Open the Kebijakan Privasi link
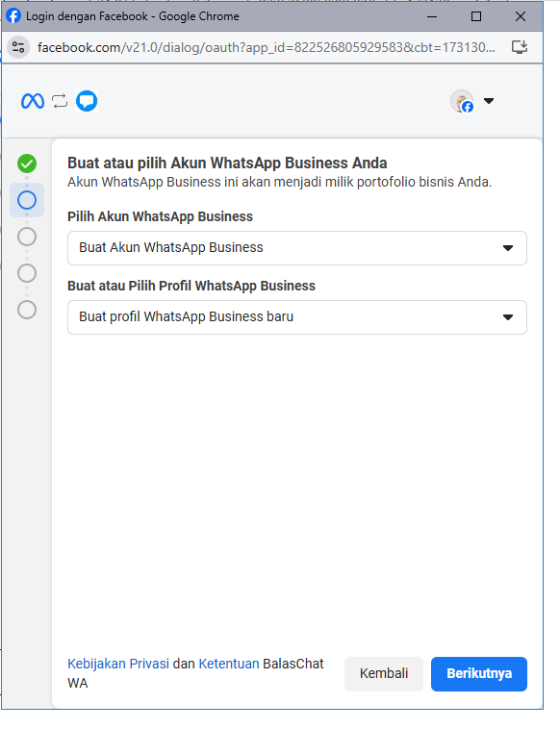 (118, 664)
